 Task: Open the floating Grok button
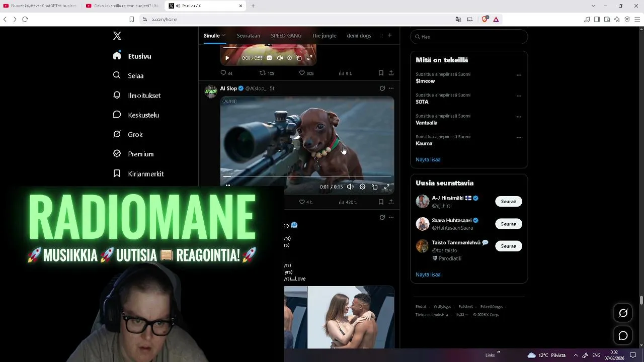tap(623, 313)
